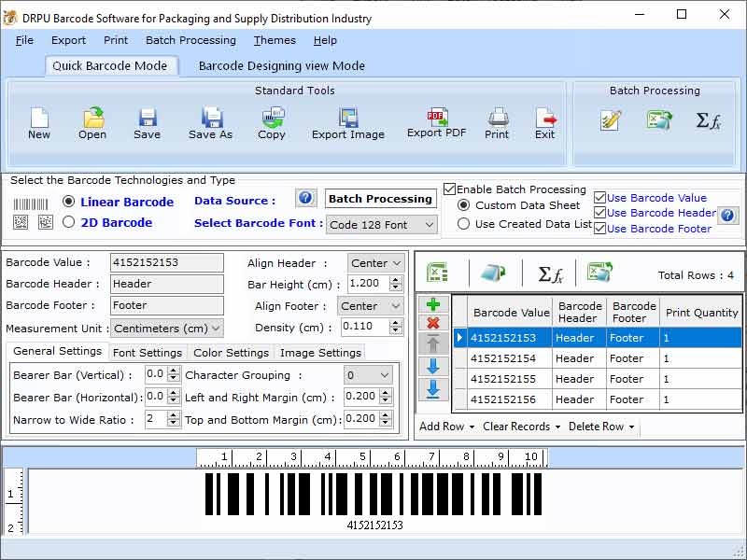Delete the selected grid row
The width and height of the screenshot is (747, 560).
click(x=433, y=324)
